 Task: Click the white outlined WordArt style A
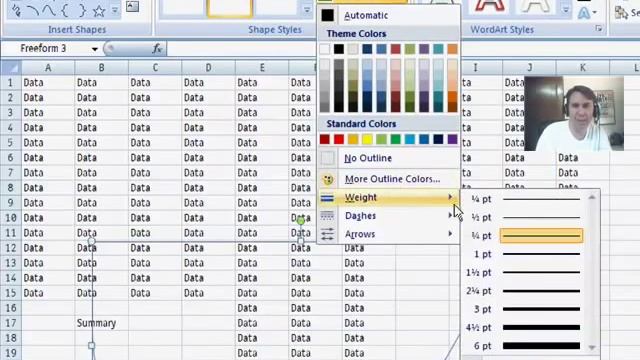point(536,6)
